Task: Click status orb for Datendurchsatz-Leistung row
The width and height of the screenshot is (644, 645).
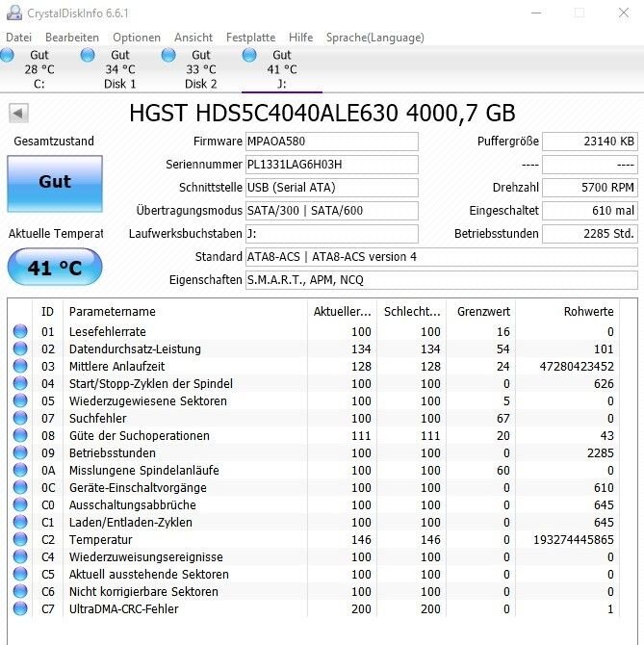Action: coord(20,348)
